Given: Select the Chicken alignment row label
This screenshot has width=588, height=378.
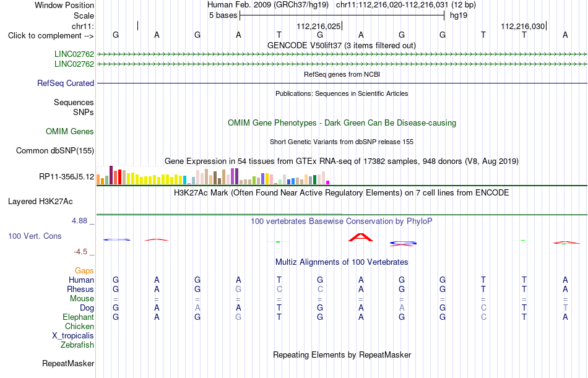Looking at the screenshot, I should [x=79, y=327].
